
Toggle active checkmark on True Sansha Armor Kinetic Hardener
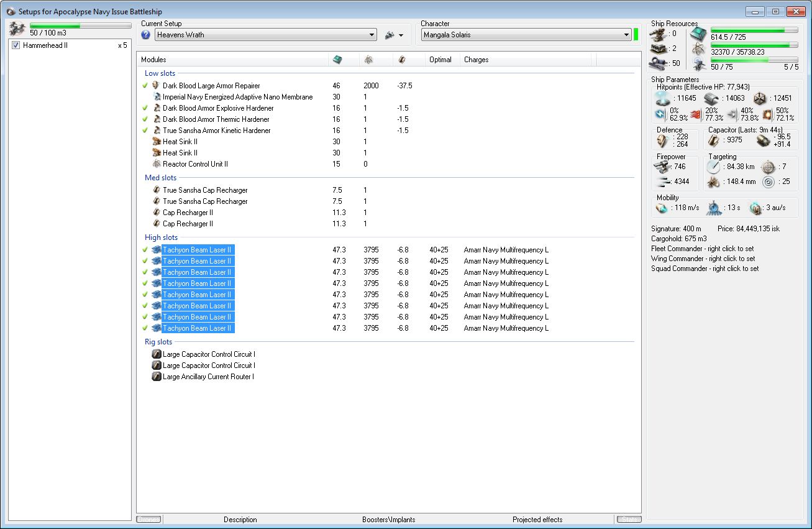point(145,131)
